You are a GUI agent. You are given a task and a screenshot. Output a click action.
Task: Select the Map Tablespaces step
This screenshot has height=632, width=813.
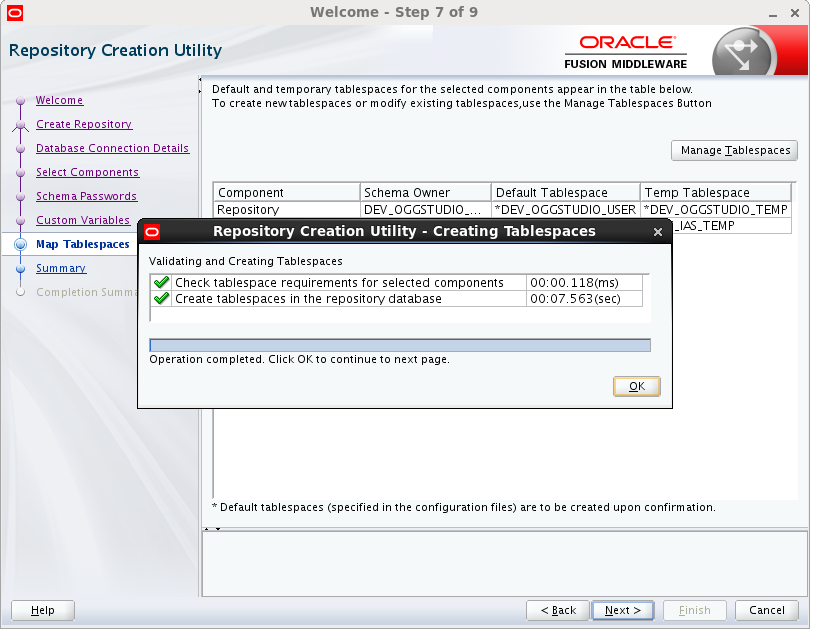pos(83,244)
